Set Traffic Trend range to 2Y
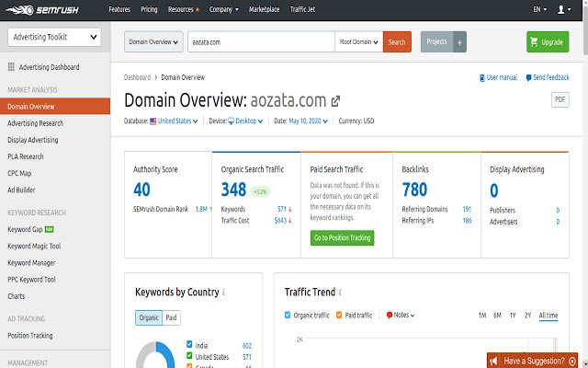The width and height of the screenshot is (588, 368). coord(527,315)
